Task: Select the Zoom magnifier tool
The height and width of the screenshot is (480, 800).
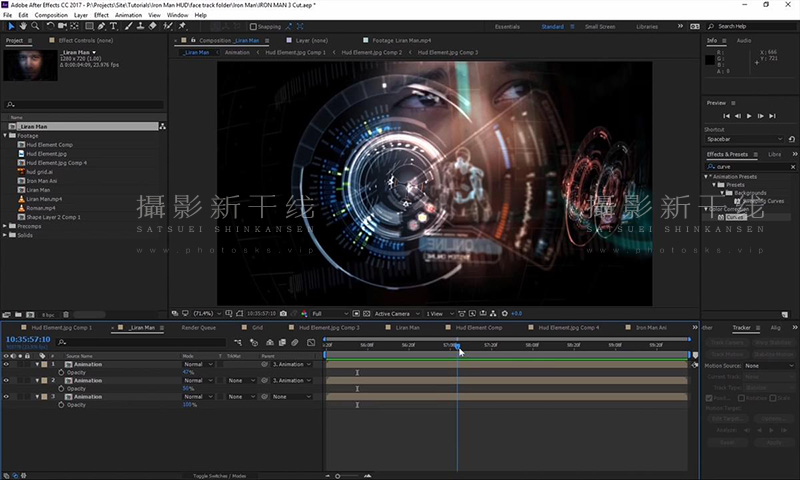Action: coord(35,26)
